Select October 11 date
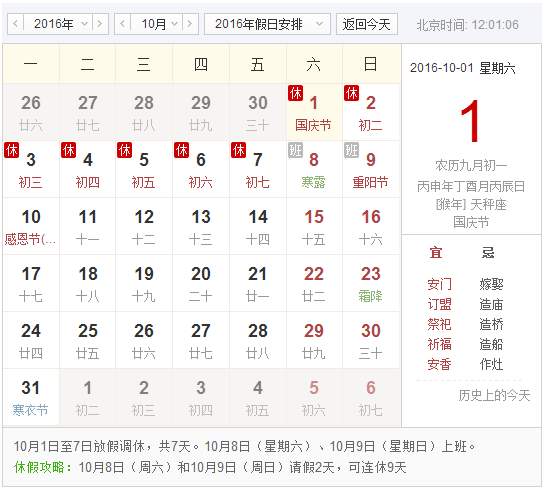Viewport: 547px width, 490px height. [x=88, y=226]
